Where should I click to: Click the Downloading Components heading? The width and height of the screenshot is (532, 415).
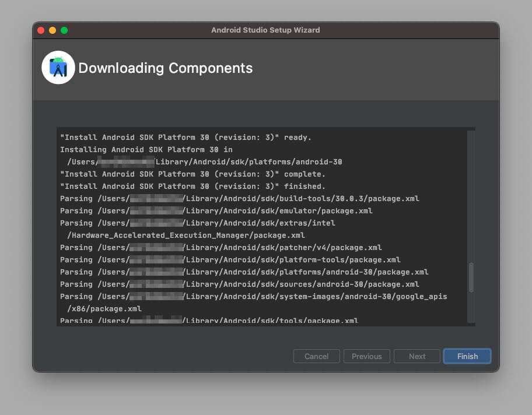(164, 68)
